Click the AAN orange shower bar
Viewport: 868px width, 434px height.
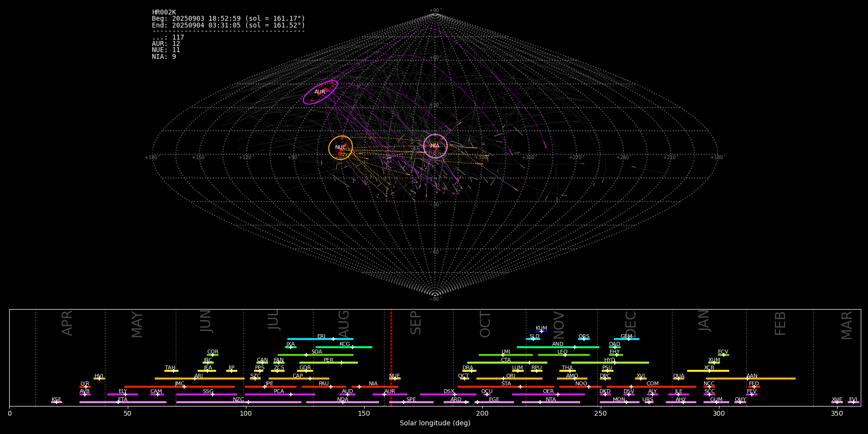coord(751,379)
